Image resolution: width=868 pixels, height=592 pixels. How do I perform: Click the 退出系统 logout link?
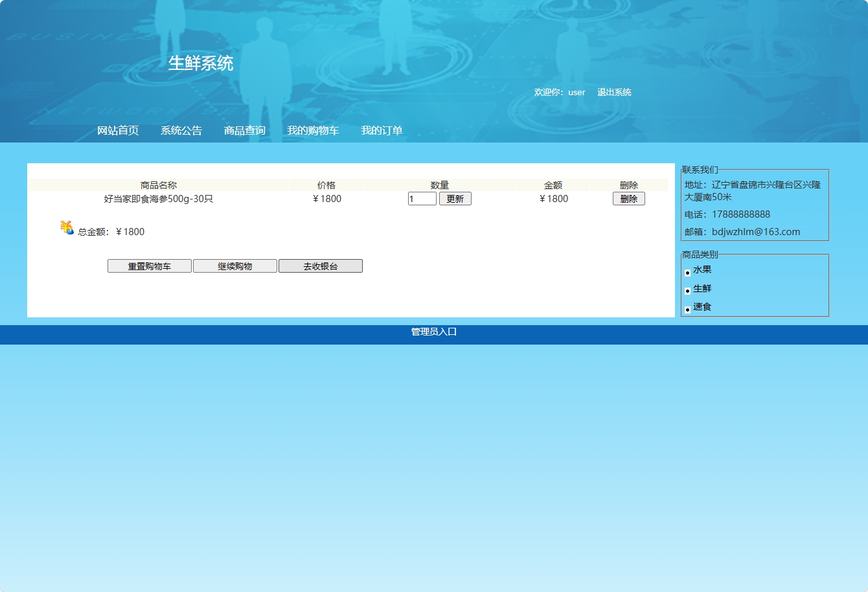click(614, 92)
